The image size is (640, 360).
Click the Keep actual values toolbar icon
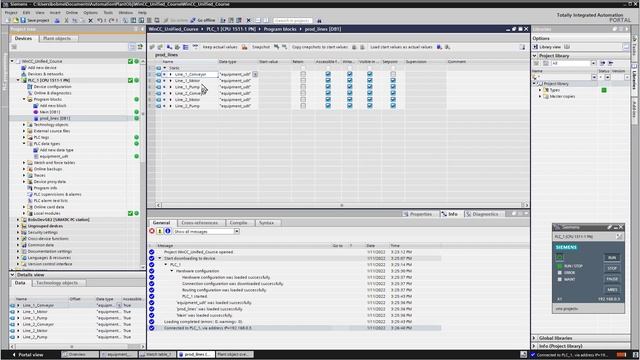195,47
